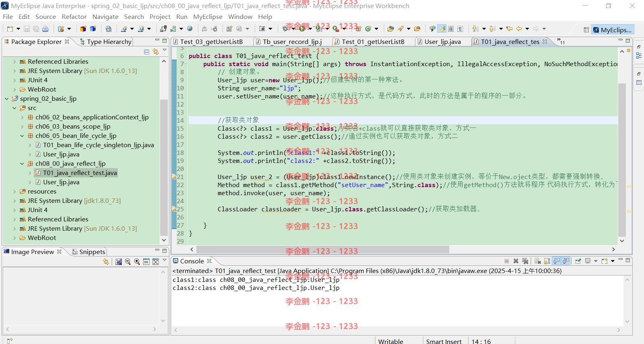The height and width of the screenshot is (344, 644).
Task: Zoom out in Image Preview
Action: click(x=128, y=262)
